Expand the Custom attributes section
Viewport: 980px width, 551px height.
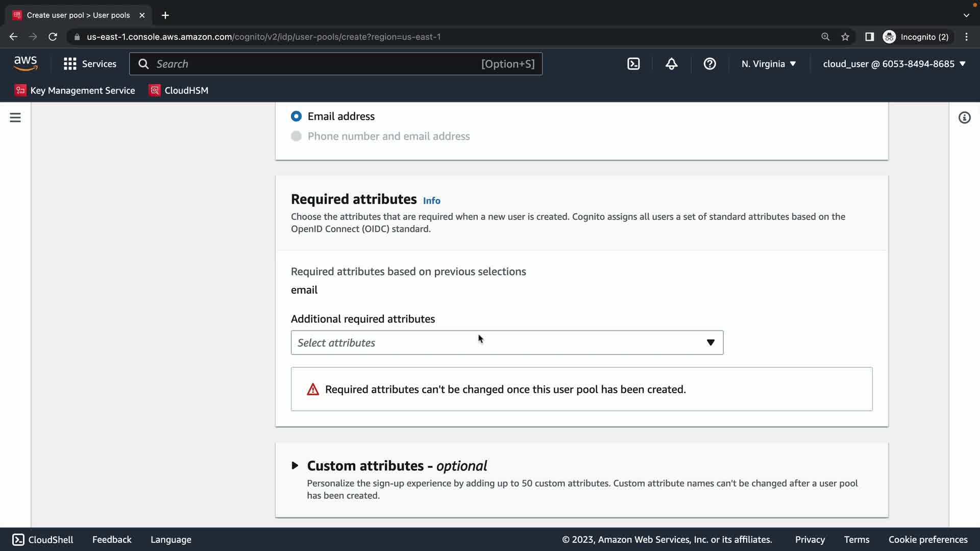pos(295,465)
